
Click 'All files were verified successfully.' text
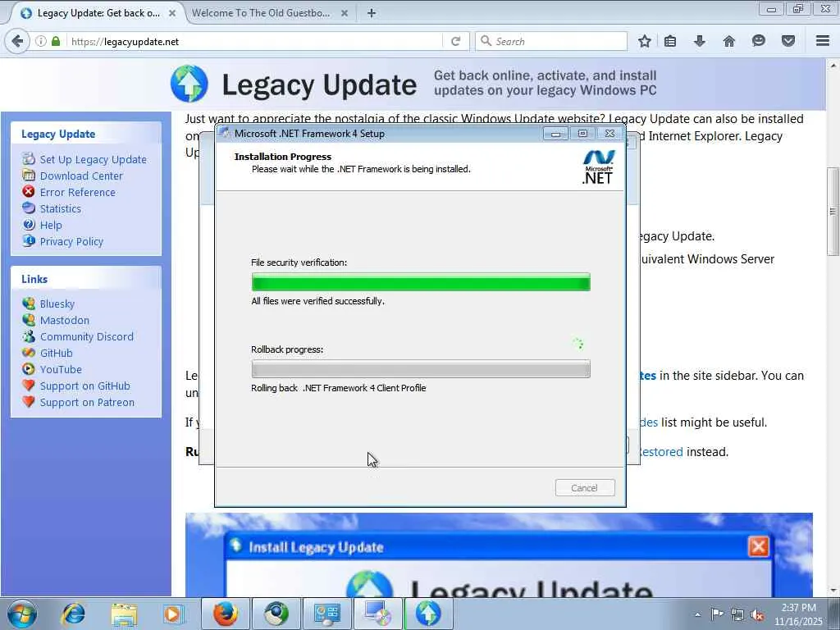point(318,301)
